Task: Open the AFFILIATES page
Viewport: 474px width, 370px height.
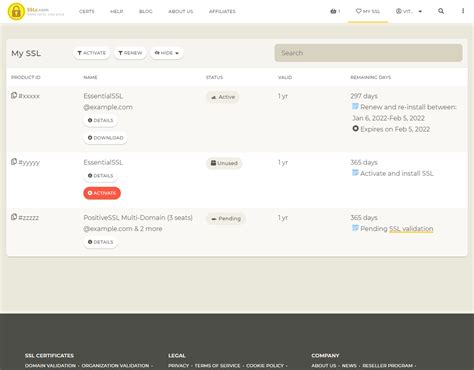Action: [x=222, y=11]
